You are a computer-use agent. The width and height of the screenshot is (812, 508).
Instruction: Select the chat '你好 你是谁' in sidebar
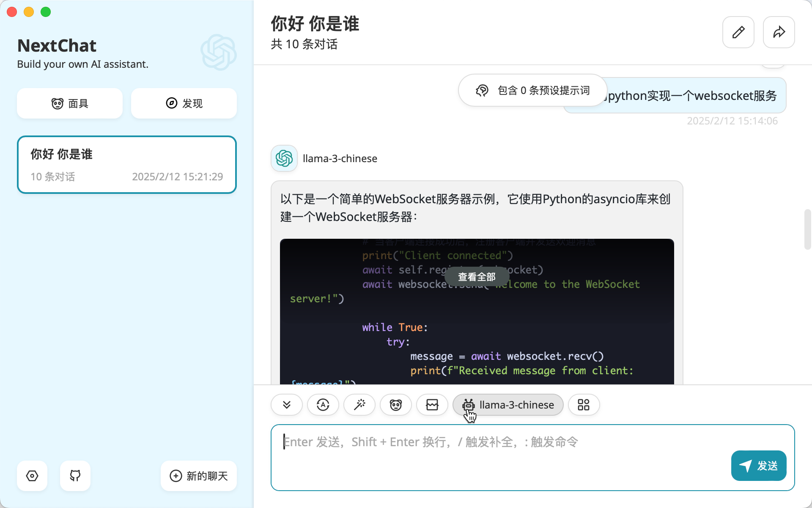coord(127,165)
